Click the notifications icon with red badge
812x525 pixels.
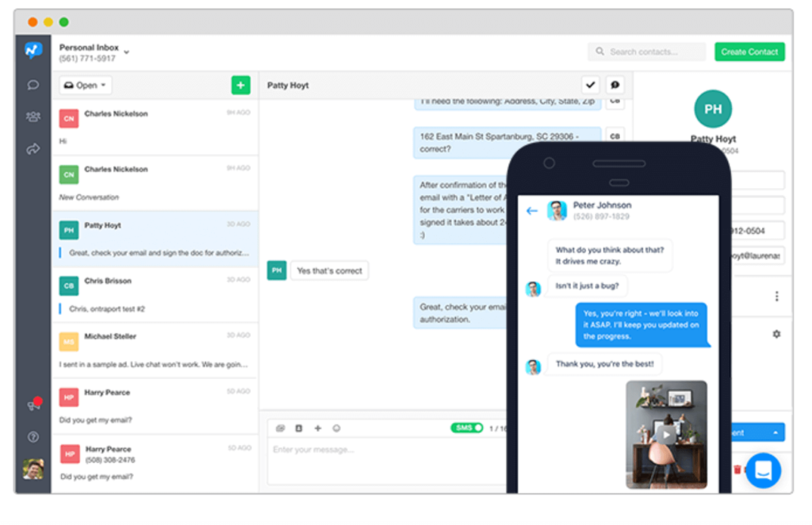33,405
